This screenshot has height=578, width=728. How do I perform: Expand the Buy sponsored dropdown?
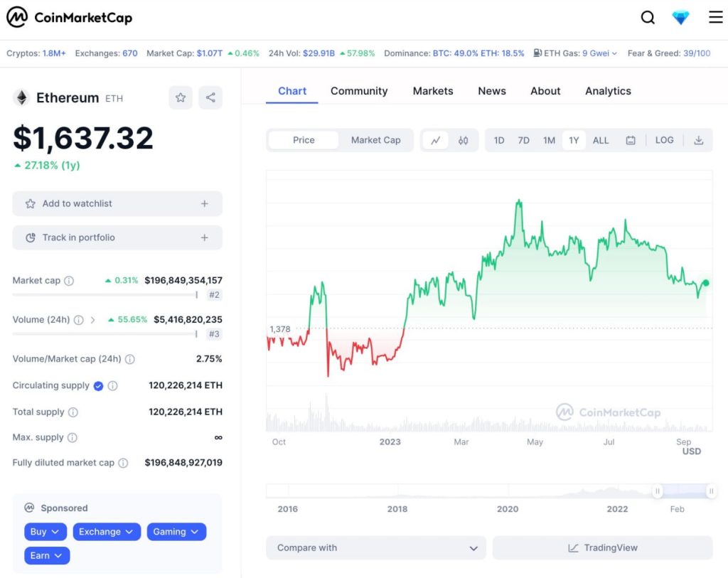[45, 532]
